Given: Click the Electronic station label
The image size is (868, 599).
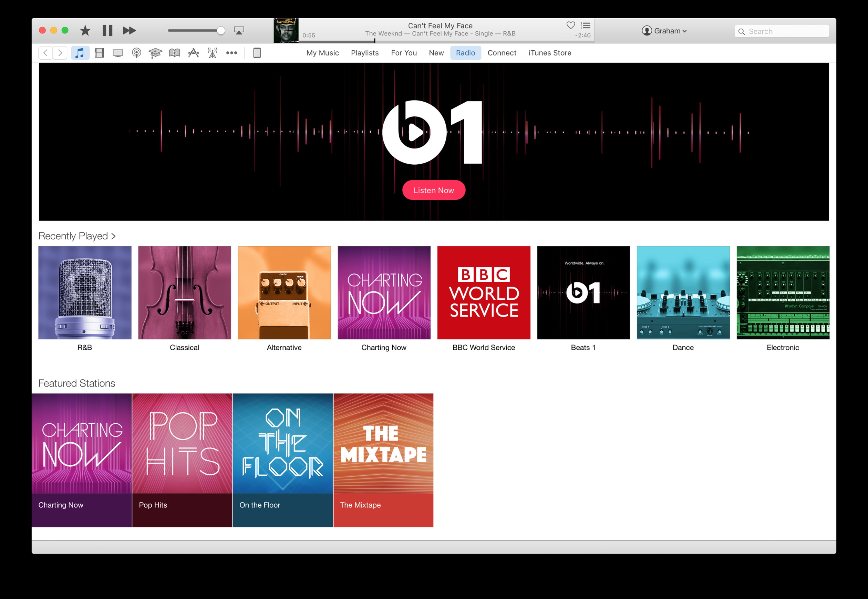Looking at the screenshot, I should [783, 348].
